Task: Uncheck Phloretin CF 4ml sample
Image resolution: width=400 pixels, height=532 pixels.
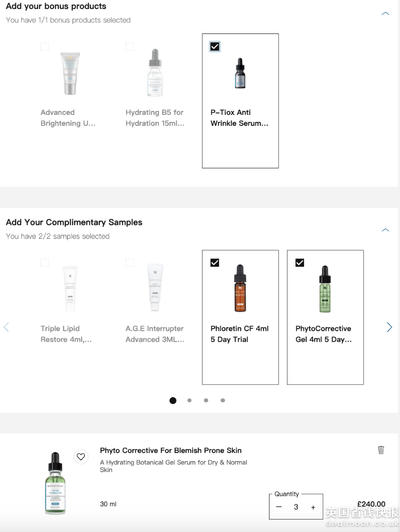Action: tap(215, 263)
